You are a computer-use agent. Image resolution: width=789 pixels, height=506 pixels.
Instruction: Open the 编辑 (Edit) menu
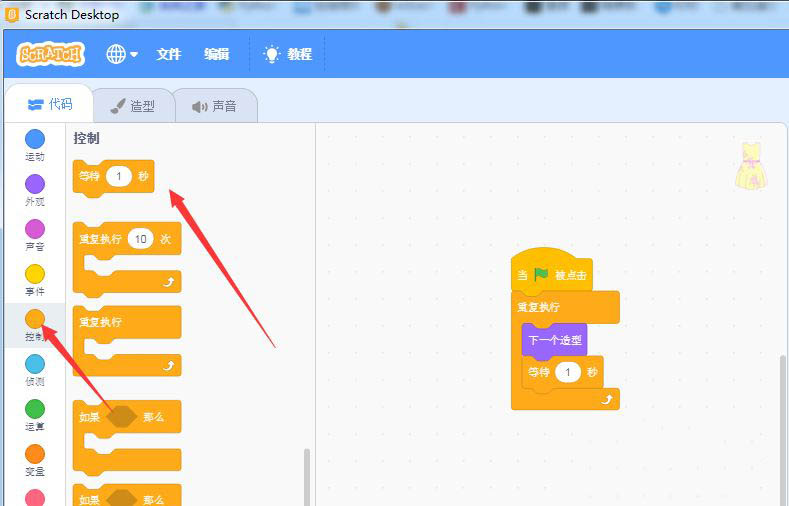point(217,54)
